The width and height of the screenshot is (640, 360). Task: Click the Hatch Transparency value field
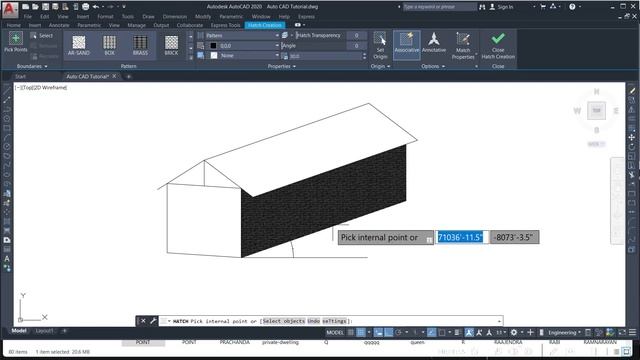coord(356,36)
